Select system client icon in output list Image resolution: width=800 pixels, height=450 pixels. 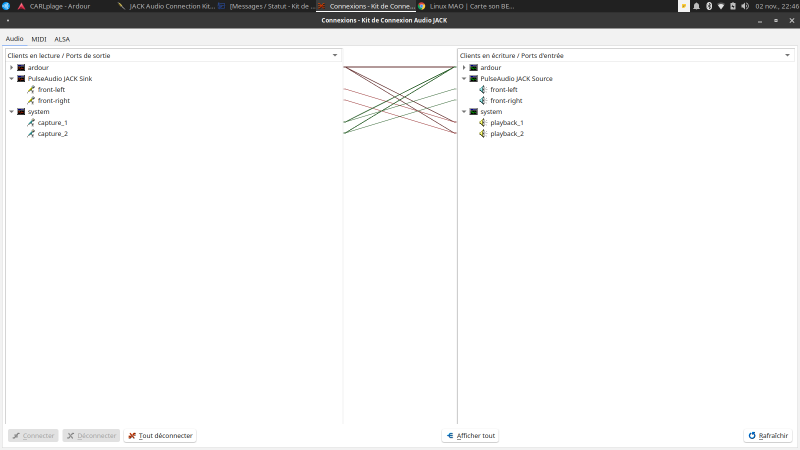(x=21, y=112)
